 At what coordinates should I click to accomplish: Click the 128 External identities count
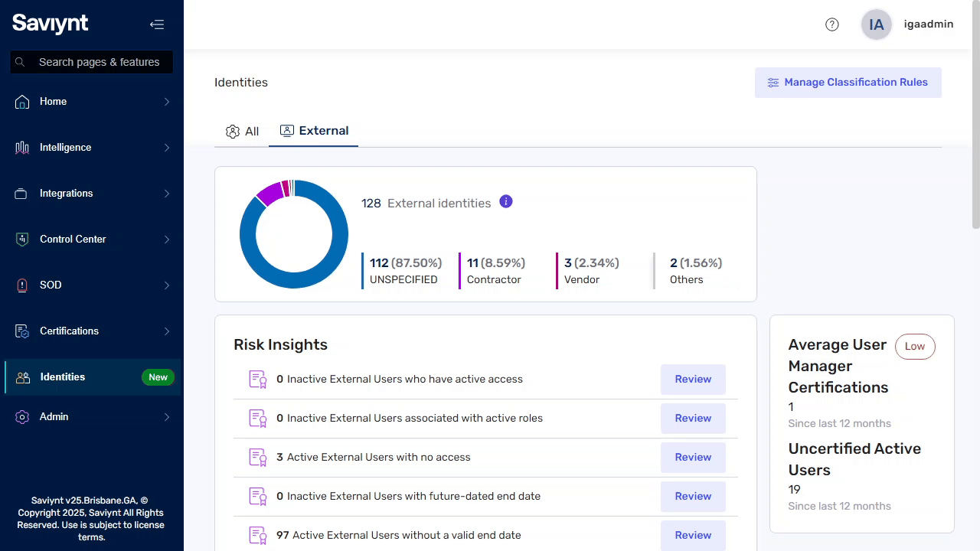pos(426,204)
